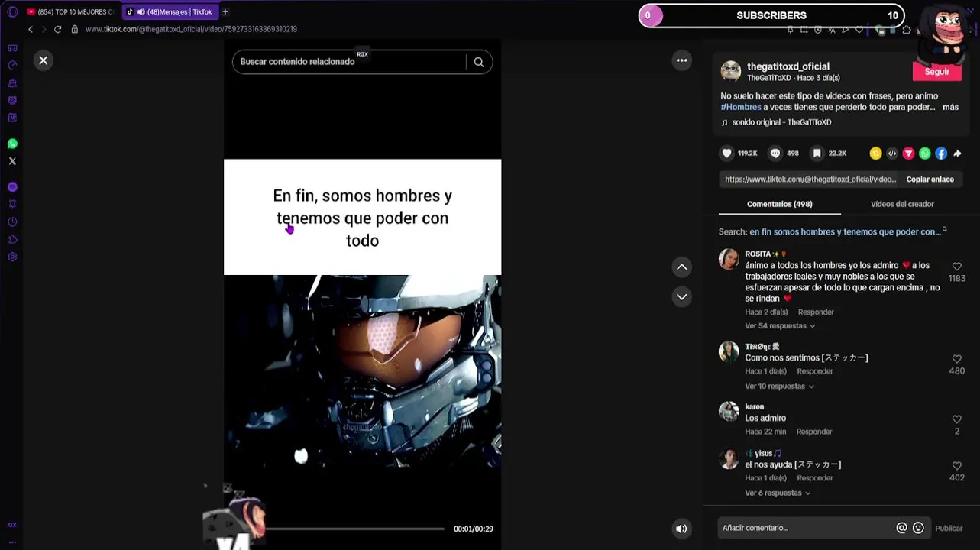Open a new browser tab
Viewport: 980px width, 550px height.
click(x=225, y=11)
